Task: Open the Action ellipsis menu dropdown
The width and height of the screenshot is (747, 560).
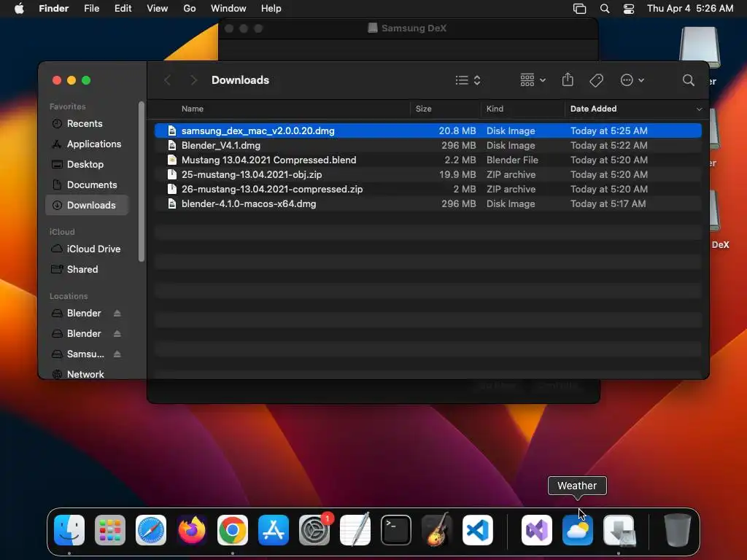Action: pos(632,80)
